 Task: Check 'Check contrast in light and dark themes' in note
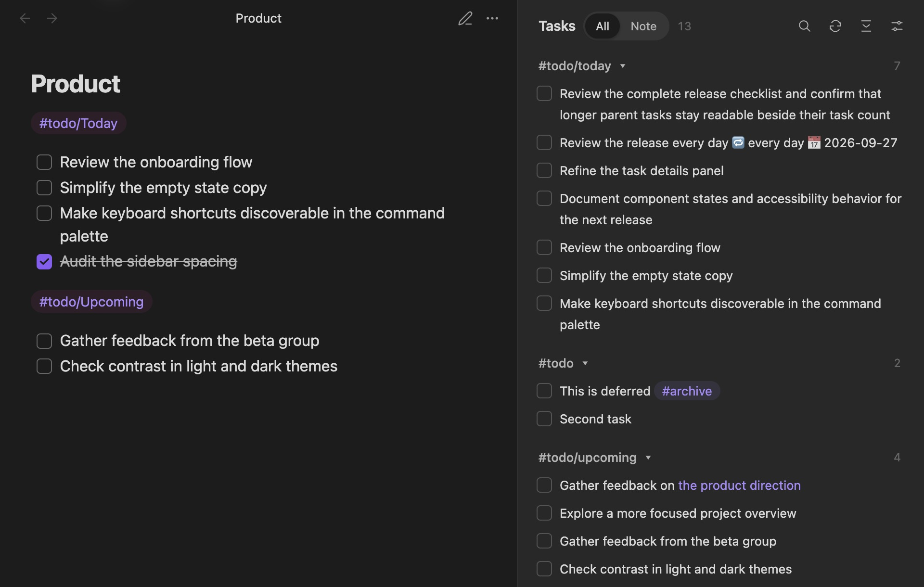point(44,366)
